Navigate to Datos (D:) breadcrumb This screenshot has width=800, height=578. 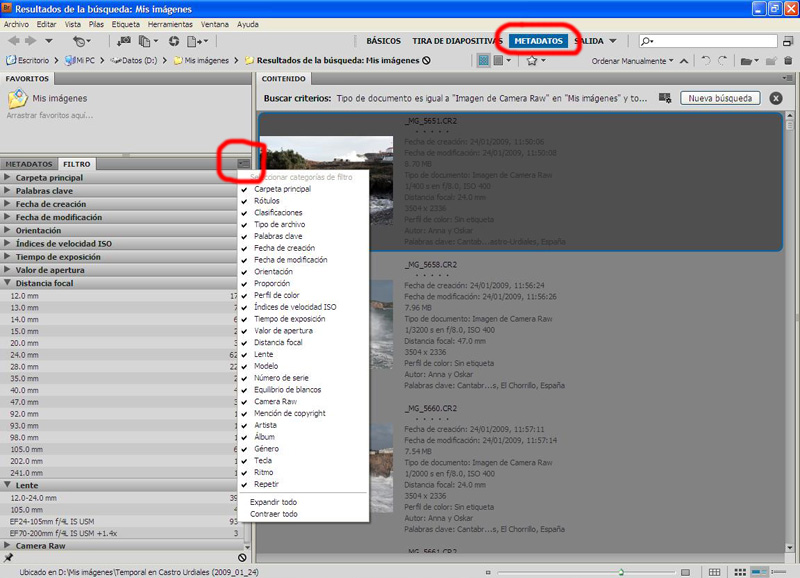[x=134, y=60]
